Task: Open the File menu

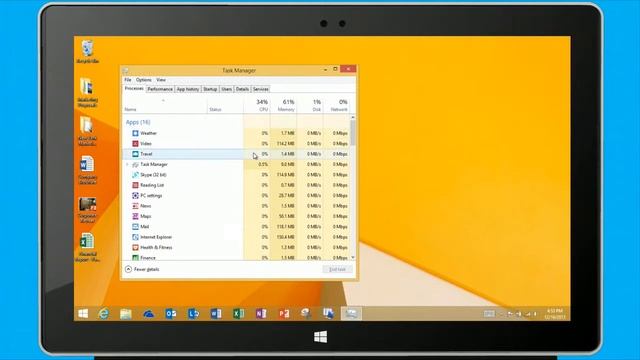Action: (128, 80)
